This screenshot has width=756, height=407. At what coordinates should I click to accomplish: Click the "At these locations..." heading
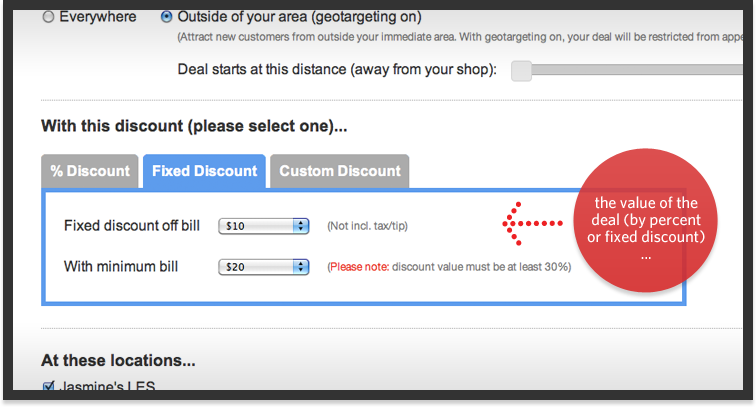[x=118, y=360]
